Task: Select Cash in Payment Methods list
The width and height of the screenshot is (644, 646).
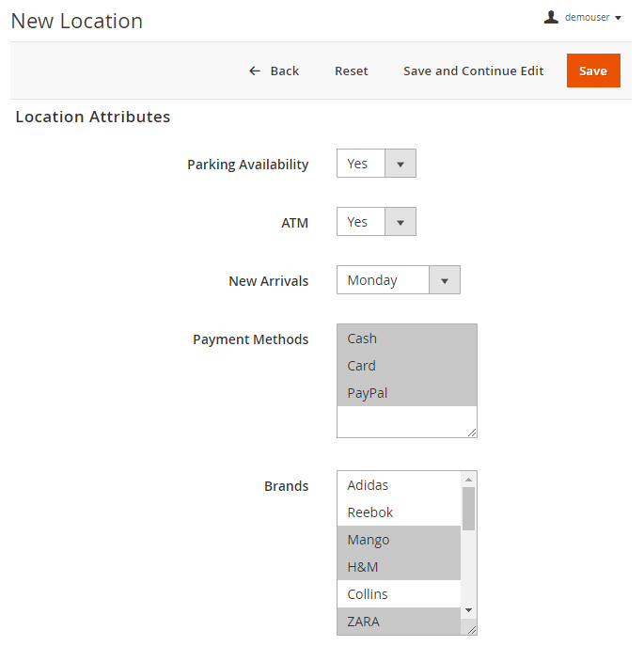Action: click(x=406, y=339)
